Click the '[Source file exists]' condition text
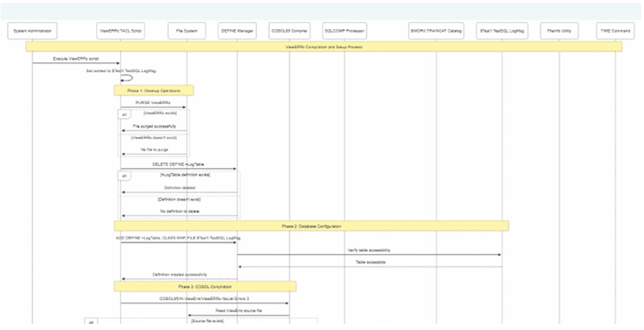The height and width of the screenshot is (330, 644). 207,322
